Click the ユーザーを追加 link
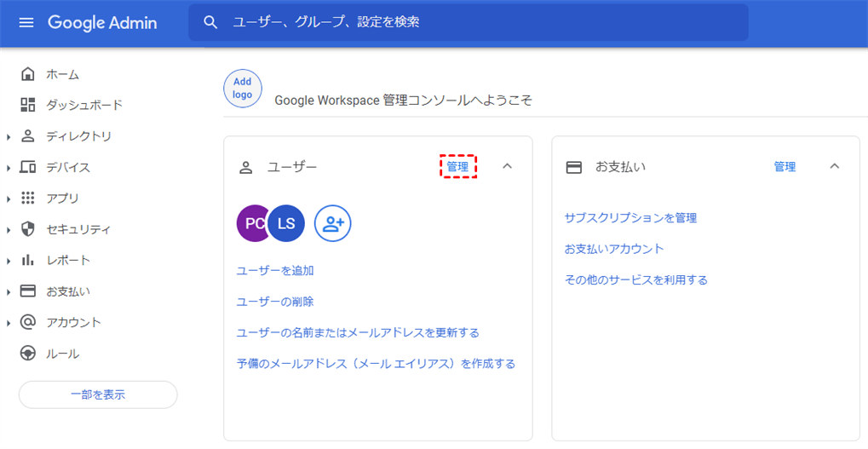The height and width of the screenshot is (449, 868). (x=275, y=271)
